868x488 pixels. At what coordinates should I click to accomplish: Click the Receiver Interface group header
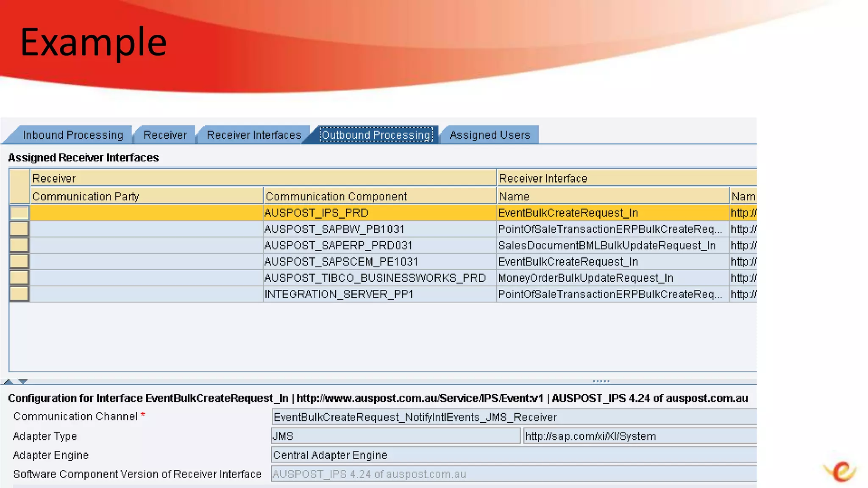pyautogui.click(x=627, y=178)
